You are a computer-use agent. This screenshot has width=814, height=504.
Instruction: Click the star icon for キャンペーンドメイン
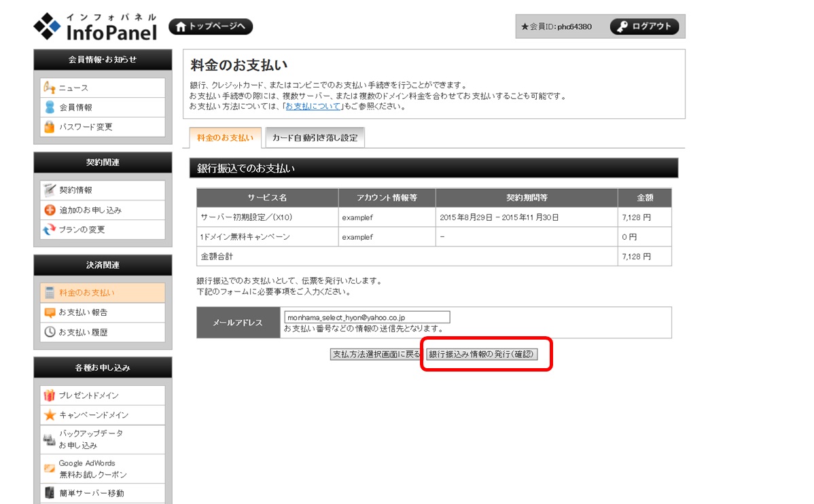pos(50,415)
